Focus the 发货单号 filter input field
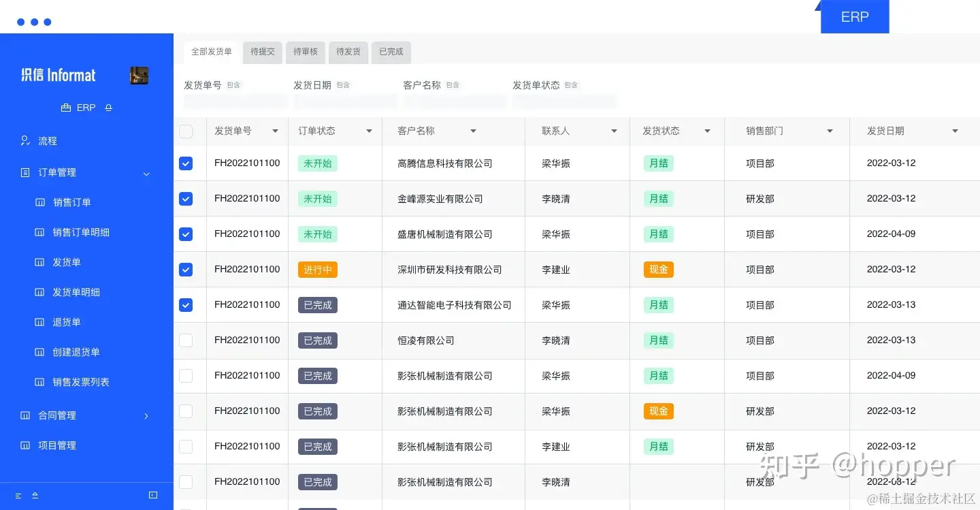This screenshot has width=980, height=510. (x=236, y=101)
